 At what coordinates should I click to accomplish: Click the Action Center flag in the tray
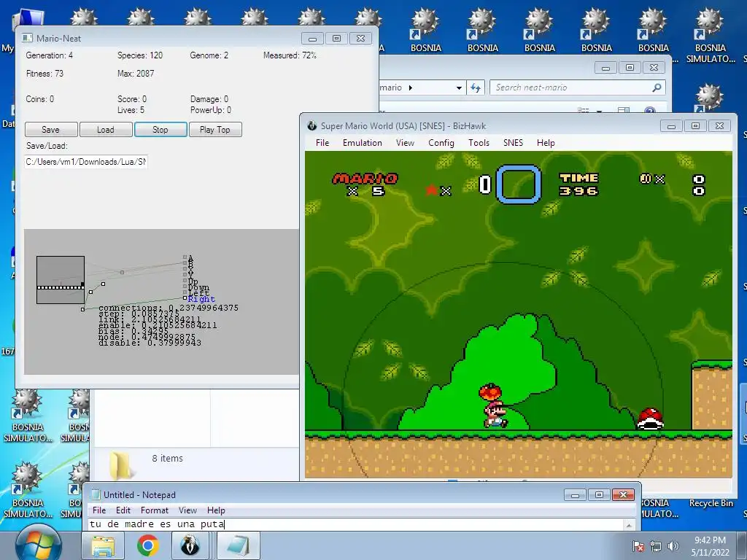[x=638, y=546]
